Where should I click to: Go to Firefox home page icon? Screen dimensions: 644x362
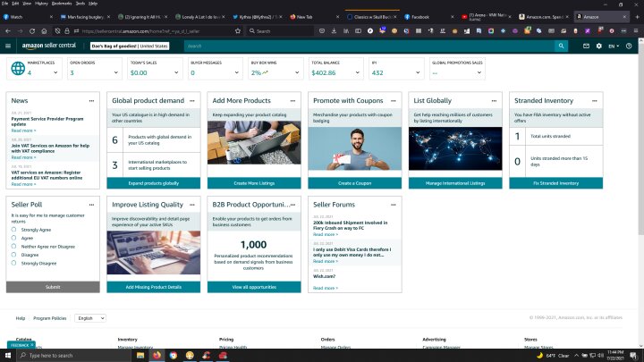coord(44,30)
